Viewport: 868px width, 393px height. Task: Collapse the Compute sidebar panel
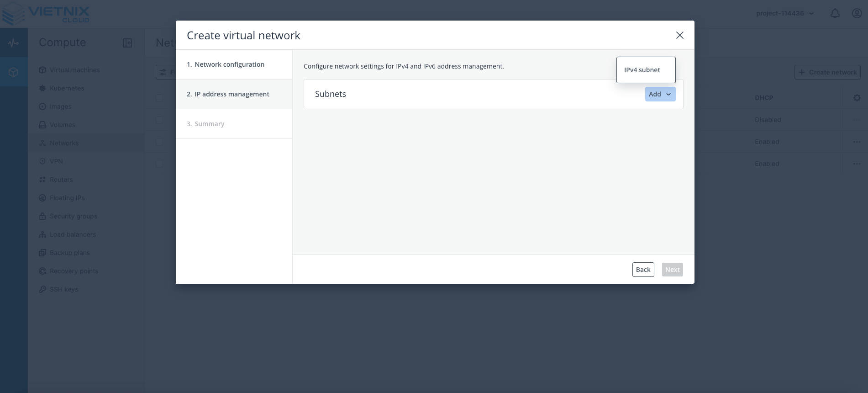point(127,43)
